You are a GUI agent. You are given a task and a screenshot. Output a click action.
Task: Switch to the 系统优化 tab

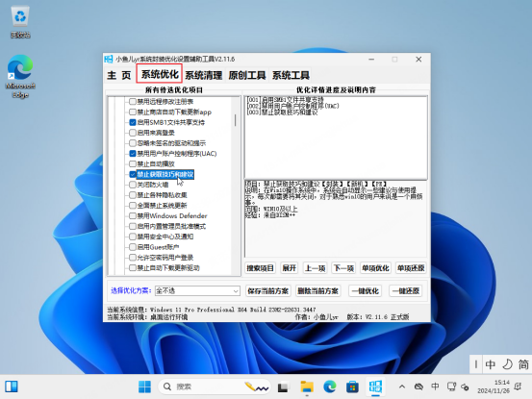[160, 74]
